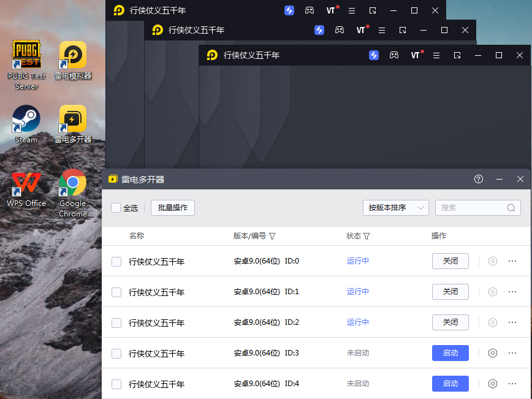Click more options dots for instance ID:0
This screenshot has width=532, height=399.
[513, 261]
